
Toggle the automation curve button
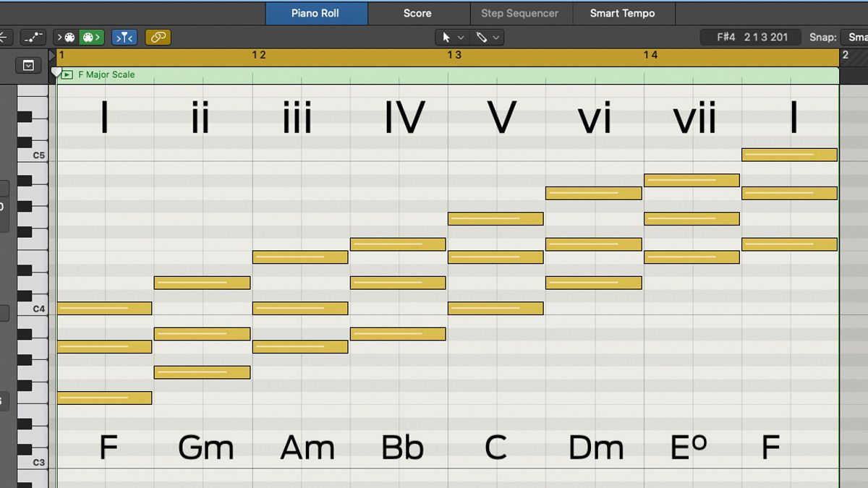coord(33,37)
